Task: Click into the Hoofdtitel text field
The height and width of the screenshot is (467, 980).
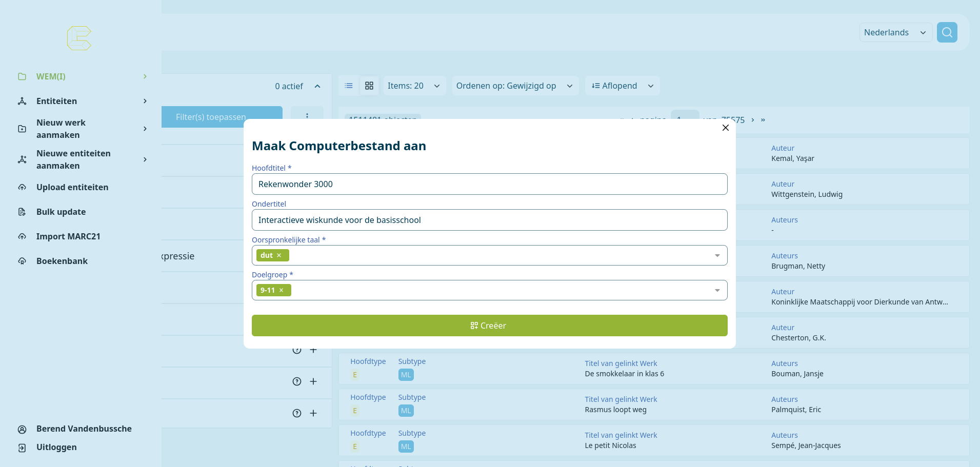Action: click(x=489, y=184)
